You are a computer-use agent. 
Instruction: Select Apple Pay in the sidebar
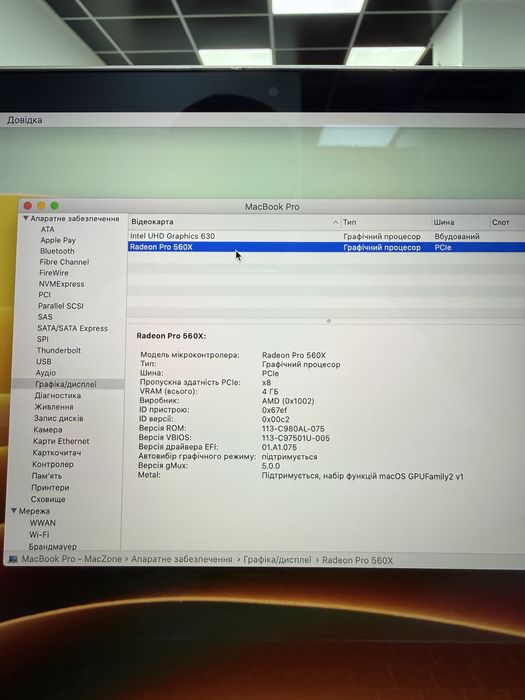pyautogui.click(x=58, y=240)
